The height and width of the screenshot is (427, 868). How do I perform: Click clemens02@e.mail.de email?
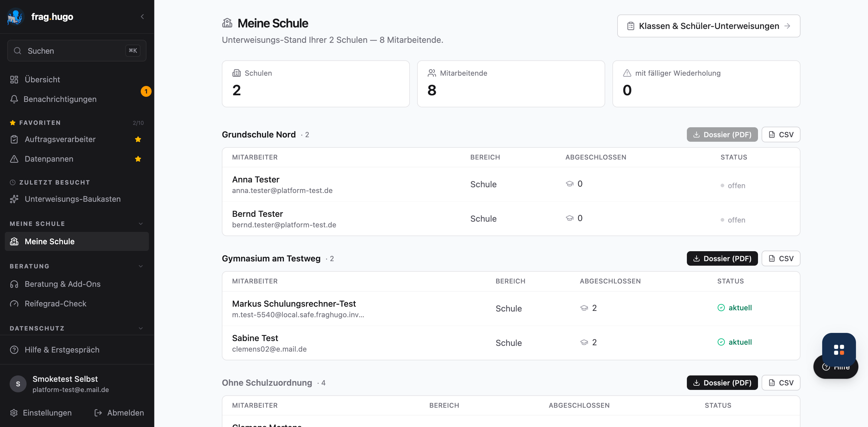coord(269,349)
